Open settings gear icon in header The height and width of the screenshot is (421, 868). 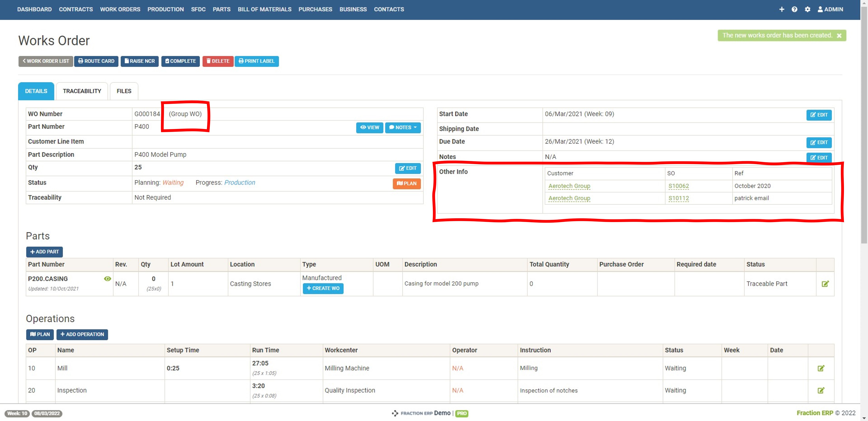[807, 9]
